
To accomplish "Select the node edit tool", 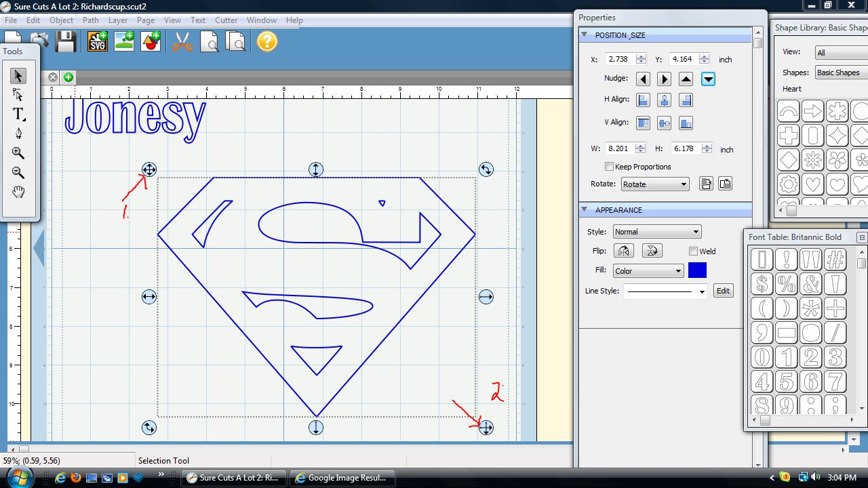I will [x=18, y=95].
